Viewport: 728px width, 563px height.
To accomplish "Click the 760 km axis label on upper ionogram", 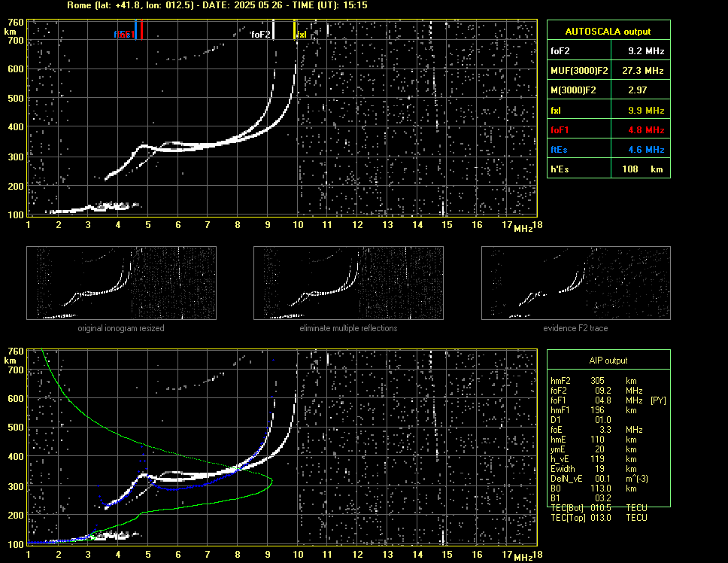I will click(x=16, y=23).
